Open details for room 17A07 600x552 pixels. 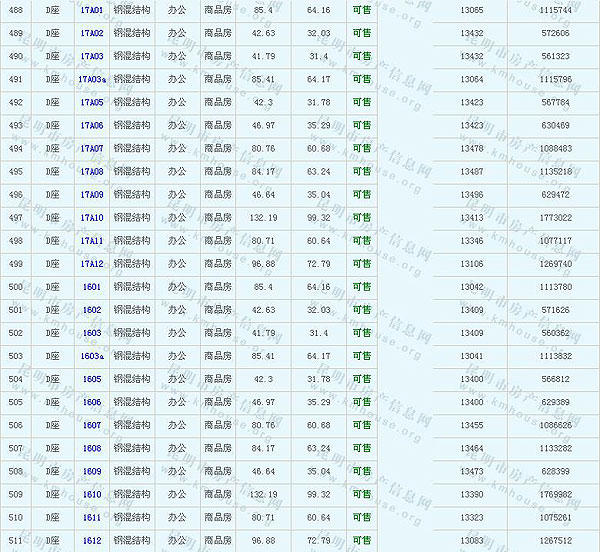coord(92,148)
